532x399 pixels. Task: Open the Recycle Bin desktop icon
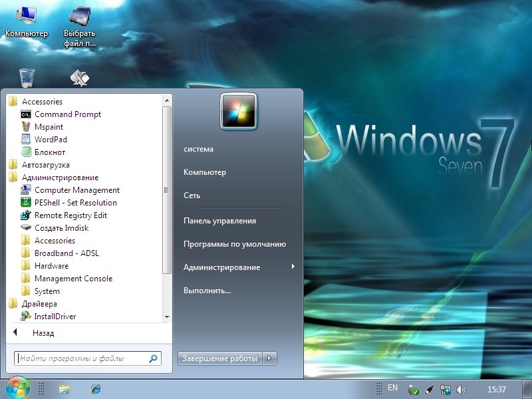[x=27, y=78]
